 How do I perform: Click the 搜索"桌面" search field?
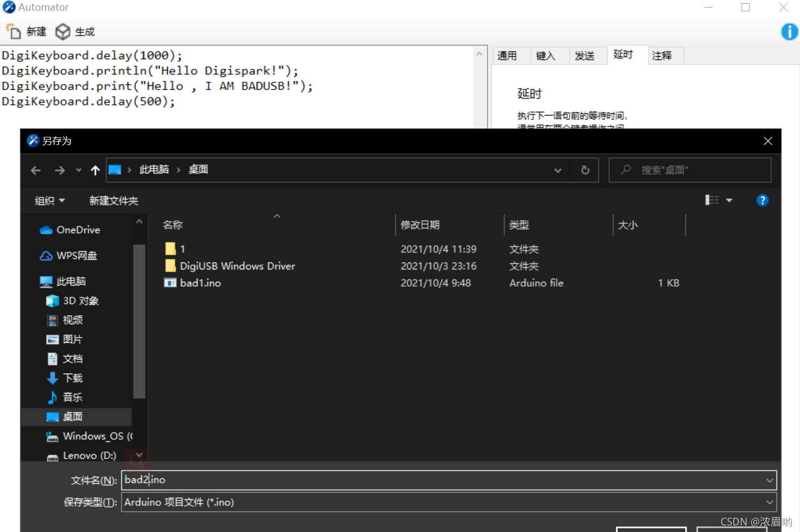(x=690, y=170)
